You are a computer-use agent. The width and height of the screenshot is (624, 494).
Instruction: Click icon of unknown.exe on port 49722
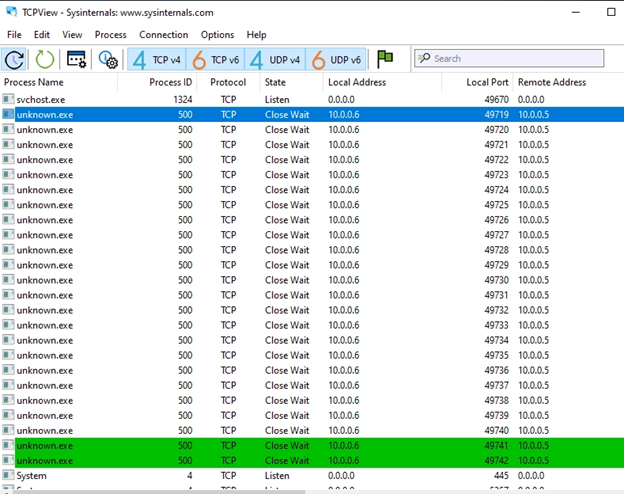pos(8,159)
